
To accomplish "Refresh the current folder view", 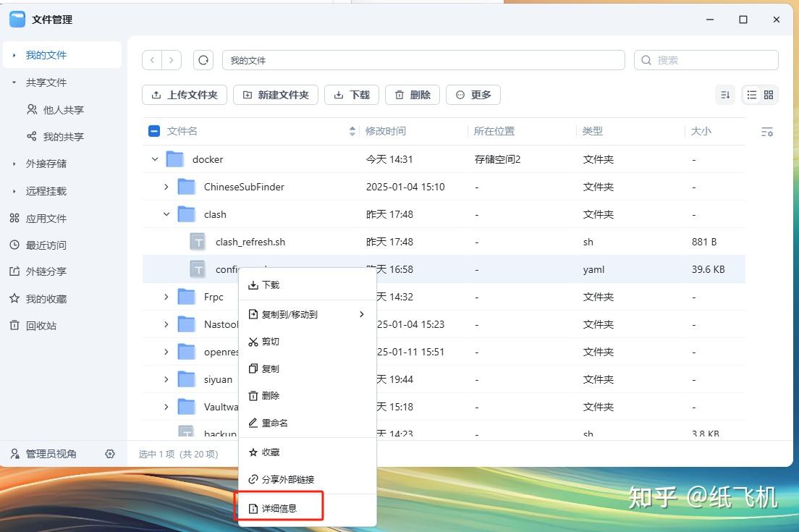I will click(203, 60).
